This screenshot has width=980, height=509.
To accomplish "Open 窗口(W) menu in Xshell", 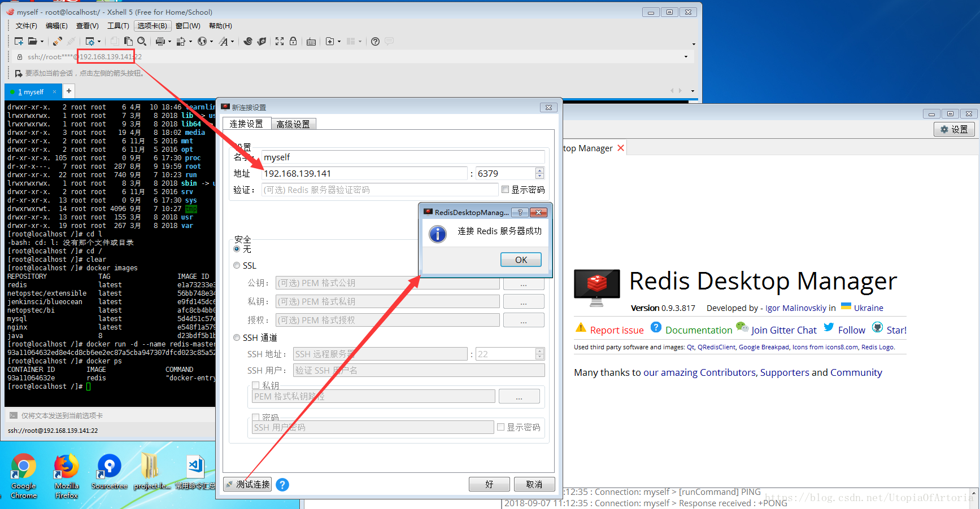I will tap(188, 26).
